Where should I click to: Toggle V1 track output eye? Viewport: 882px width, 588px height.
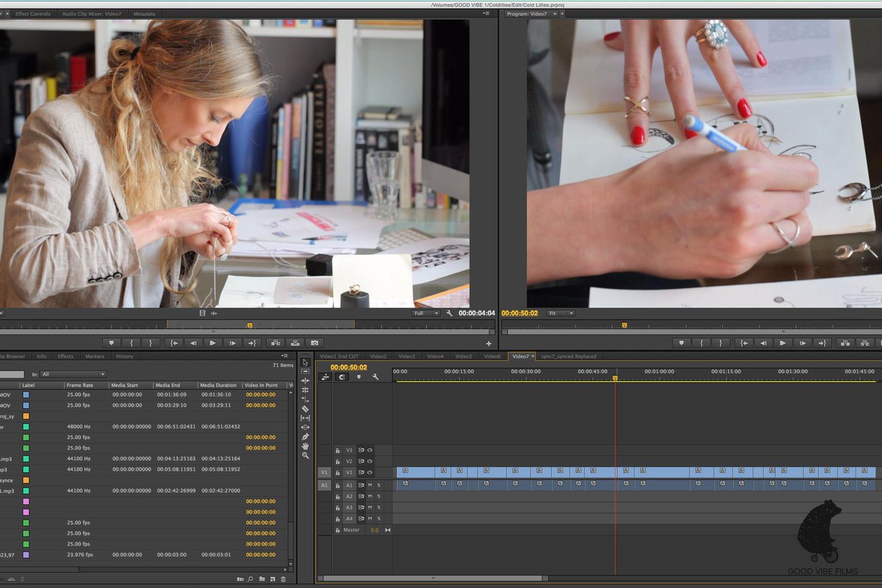370,472
